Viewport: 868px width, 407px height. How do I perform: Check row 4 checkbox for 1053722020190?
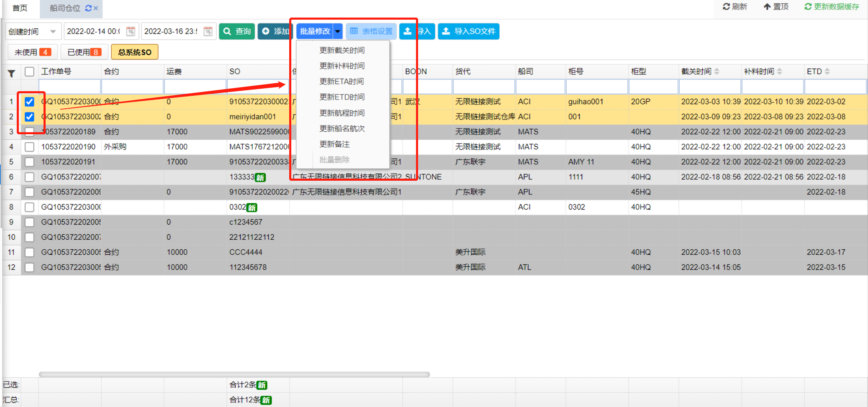[x=29, y=147]
